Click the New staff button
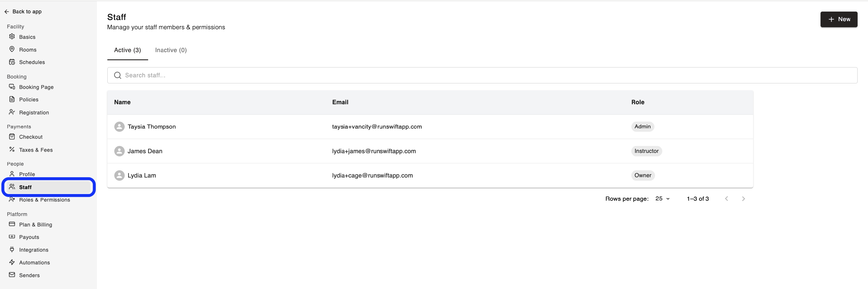Screen dimensions: 868x289 click(x=839, y=19)
